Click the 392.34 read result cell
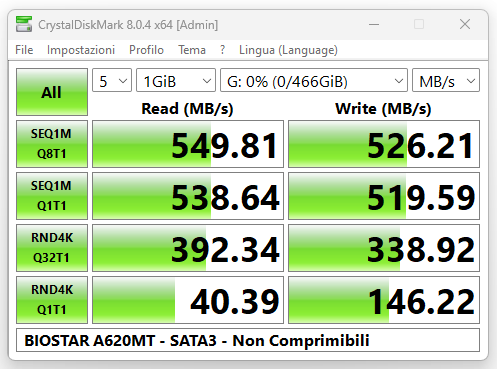The height and width of the screenshot is (369, 497). [x=188, y=248]
